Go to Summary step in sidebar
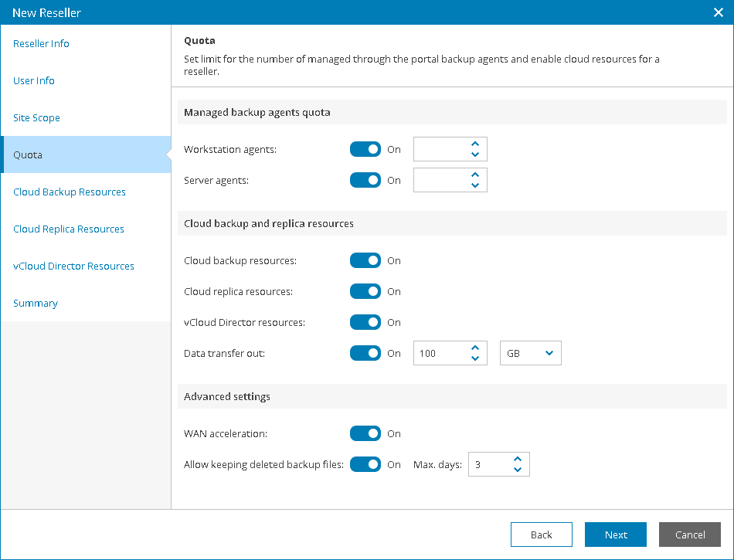The image size is (734, 560). point(36,303)
